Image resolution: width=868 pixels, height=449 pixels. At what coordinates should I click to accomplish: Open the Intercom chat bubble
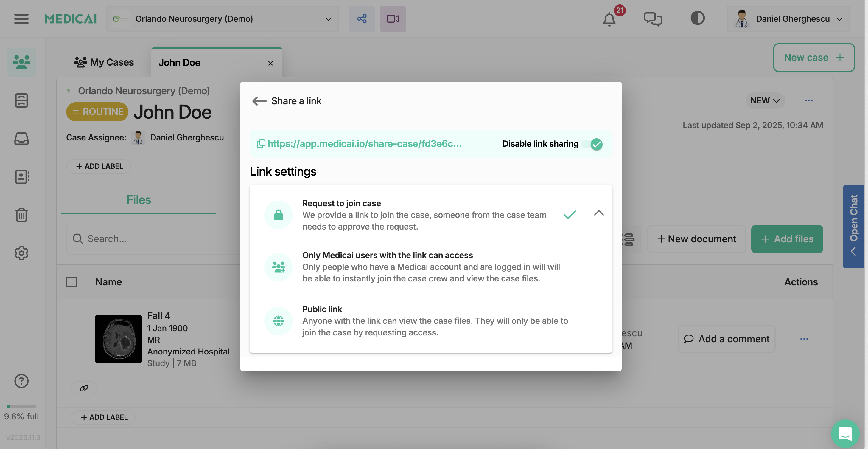click(x=845, y=433)
